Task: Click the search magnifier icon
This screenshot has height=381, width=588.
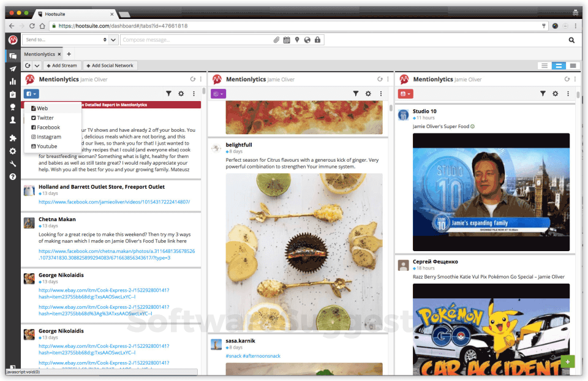Action: (x=571, y=40)
